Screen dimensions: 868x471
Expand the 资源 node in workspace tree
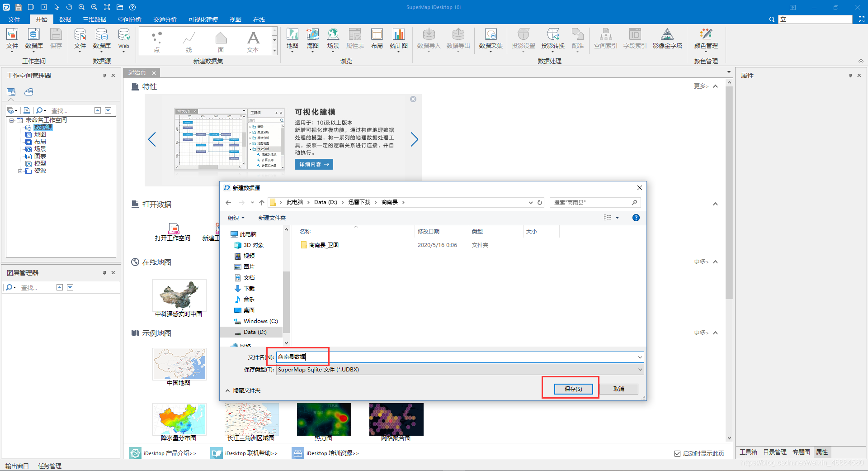point(20,171)
